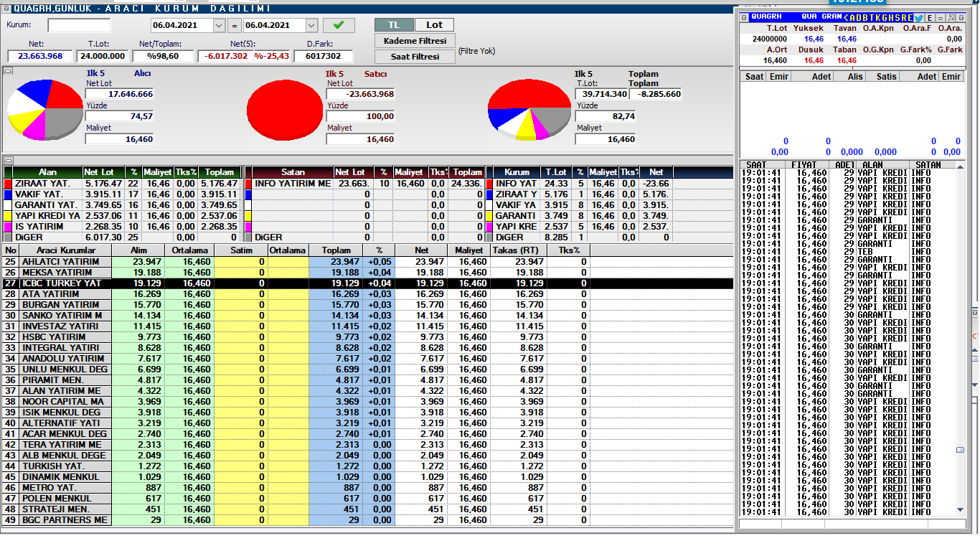
Task: Click Ilk 5 Alıcı pie chart
Action: tap(46, 110)
